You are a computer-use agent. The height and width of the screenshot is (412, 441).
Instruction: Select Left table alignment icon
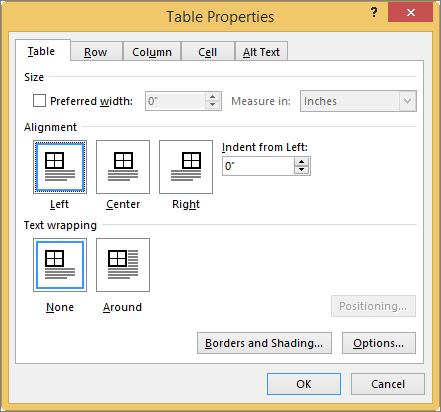60,167
